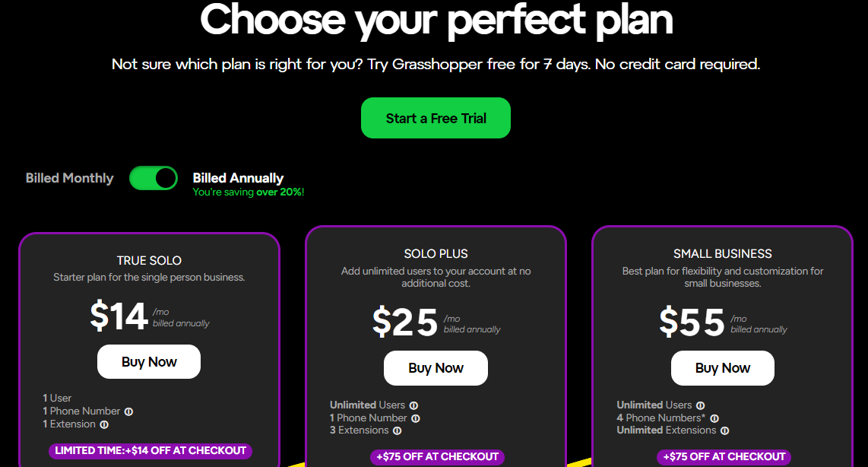
Task: Select the Billed Monthly label
Action: [x=69, y=178]
